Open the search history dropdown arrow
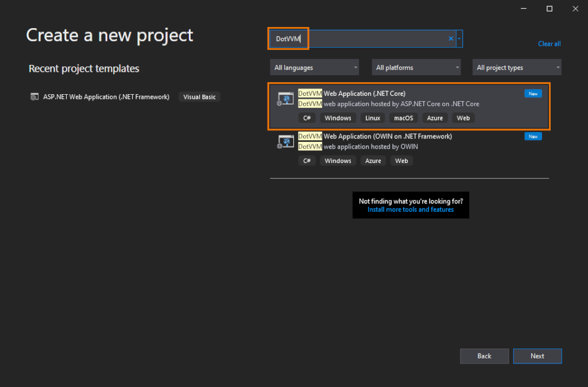The height and width of the screenshot is (387, 588). click(x=459, y=39)
